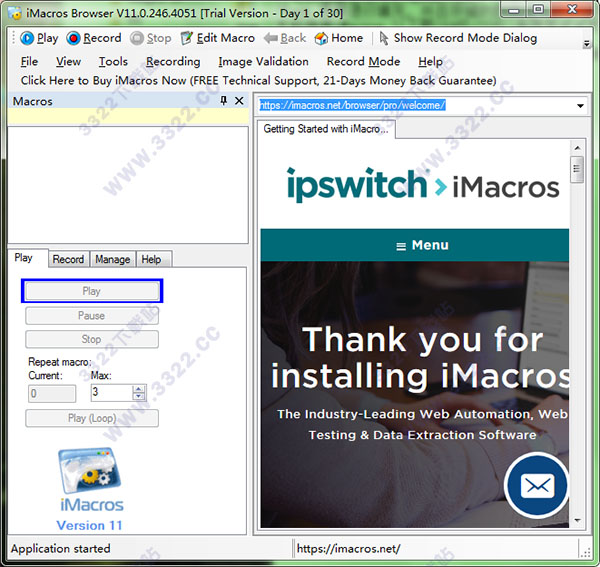Minimize the iMacros Browser window
Image resolution: width=600 pixels, height=567 pixels.
(x=514, y=10)
